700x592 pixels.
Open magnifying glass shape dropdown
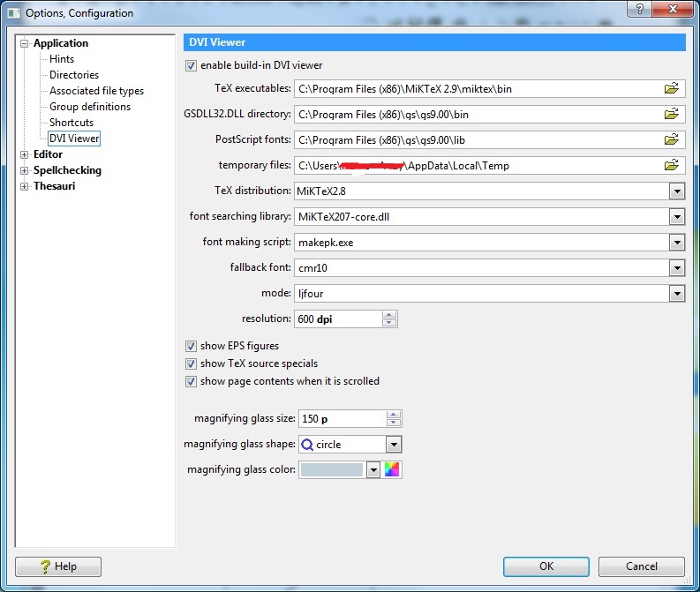tap(394, 445)
